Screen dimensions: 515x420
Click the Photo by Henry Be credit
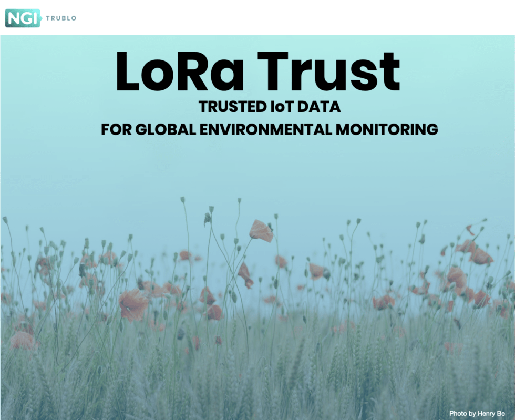(477, 413)
